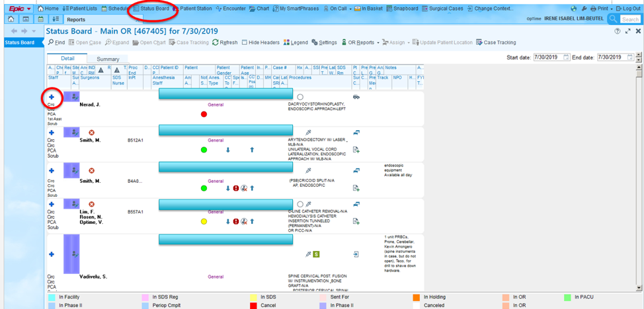Open the Snapboard view
Image resolution: width=644 pixels, height=309 pixels.
[402, 8]
